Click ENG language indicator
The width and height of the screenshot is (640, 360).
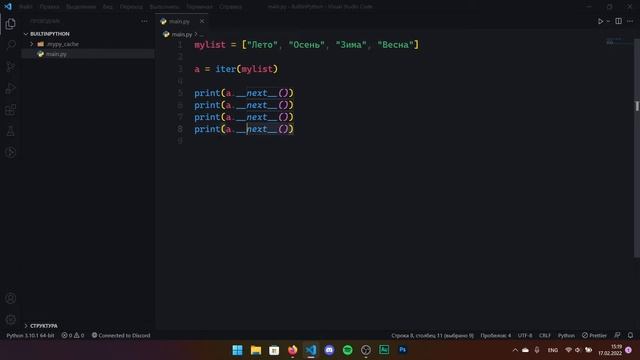(x=553, y=350)
